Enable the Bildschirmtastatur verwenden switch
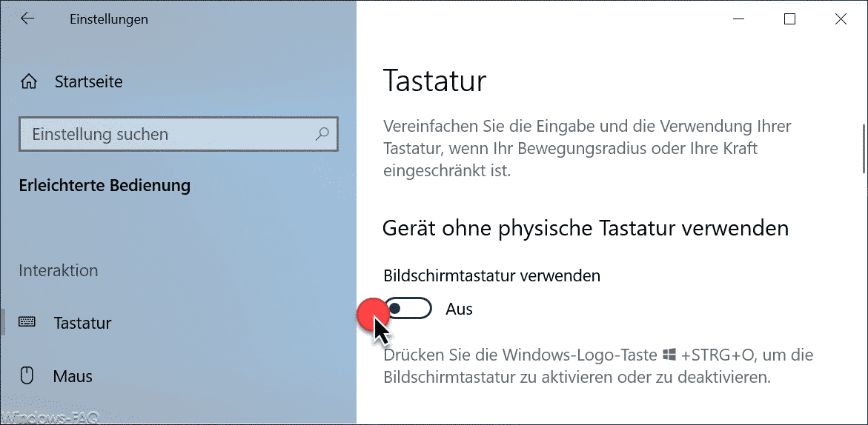 click(x=410, y=309)
